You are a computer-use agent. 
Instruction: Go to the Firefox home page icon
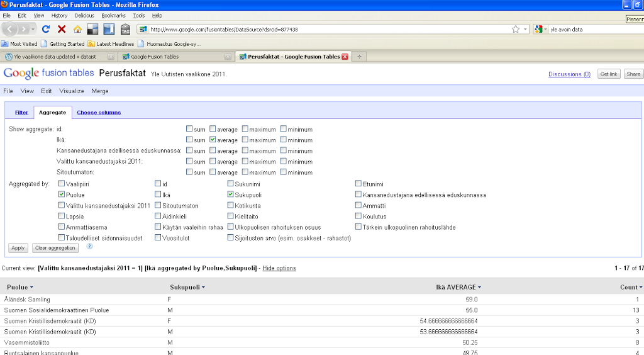tap(77, 29)
